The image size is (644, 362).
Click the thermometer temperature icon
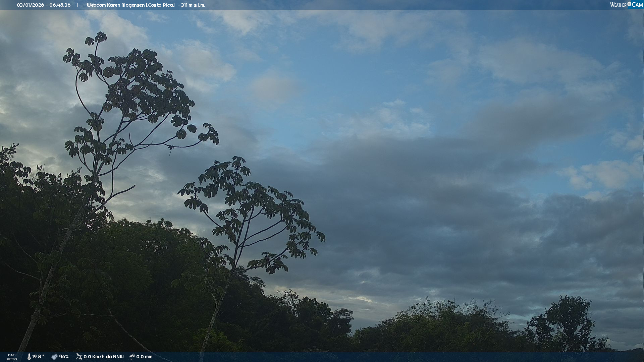point(29,357)
